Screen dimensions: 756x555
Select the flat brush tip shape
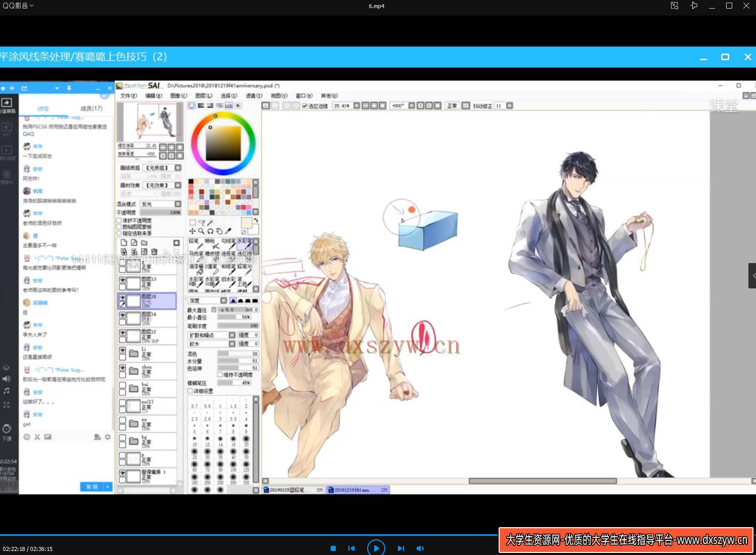[x=255, y=301]
